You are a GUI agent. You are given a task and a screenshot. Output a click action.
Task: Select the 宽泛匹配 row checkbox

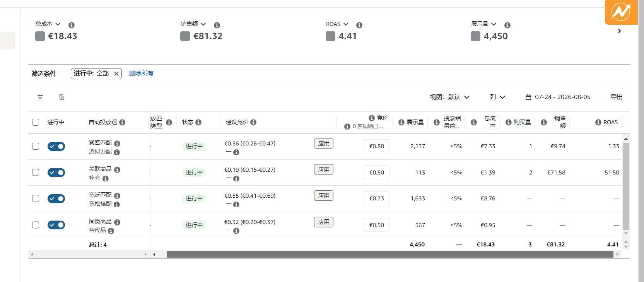point(36,198)
